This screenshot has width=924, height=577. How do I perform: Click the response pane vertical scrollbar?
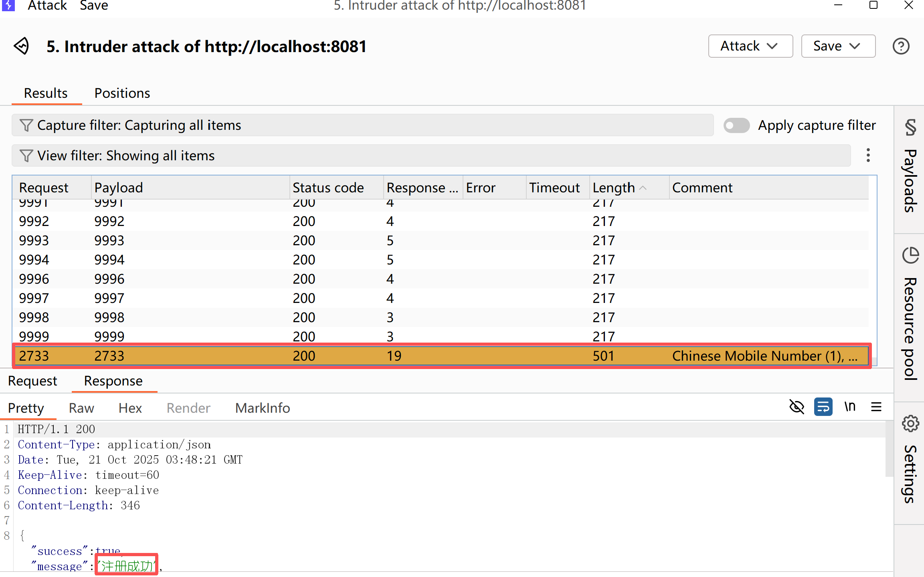click(889, 449)
